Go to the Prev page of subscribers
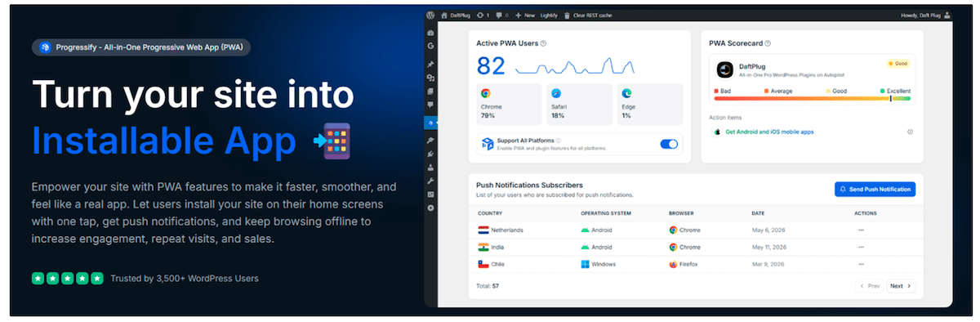This screenshot has height=322, width=980. point(870,286)
